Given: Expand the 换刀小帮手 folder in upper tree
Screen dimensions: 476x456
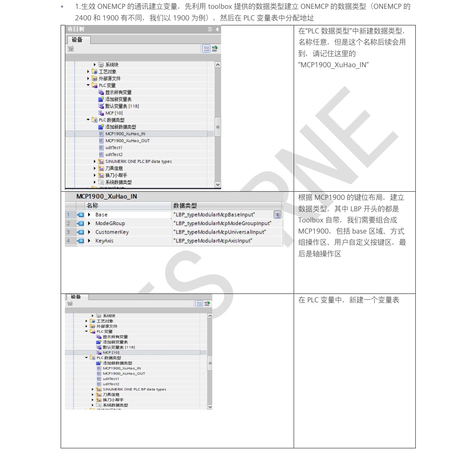Looking at the screenshot, I should [x=95, y=175].
